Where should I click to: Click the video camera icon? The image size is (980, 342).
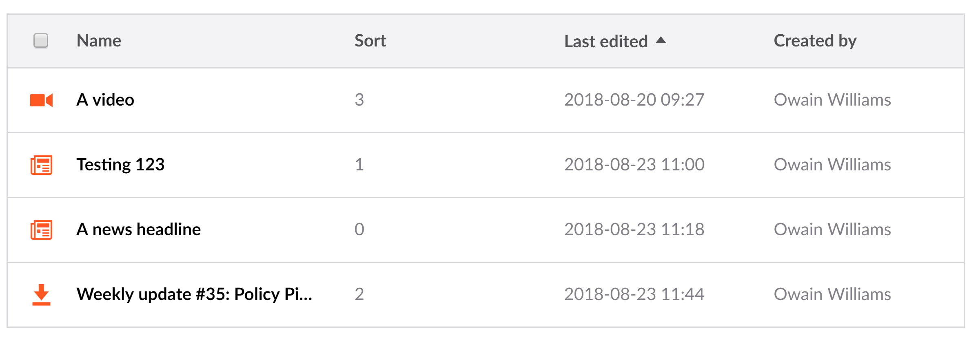(x=41, y=100)
